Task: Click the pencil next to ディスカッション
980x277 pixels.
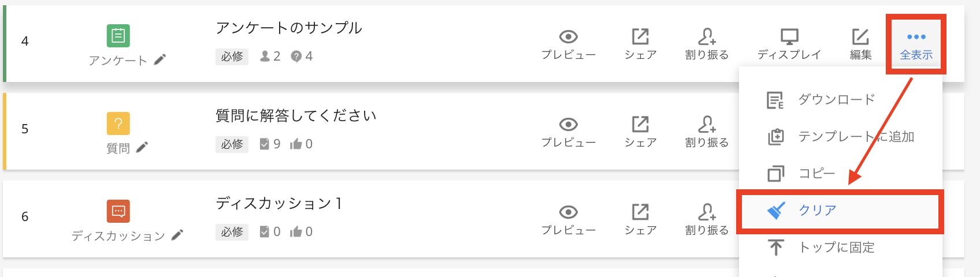Action: [x=178, y=234]
